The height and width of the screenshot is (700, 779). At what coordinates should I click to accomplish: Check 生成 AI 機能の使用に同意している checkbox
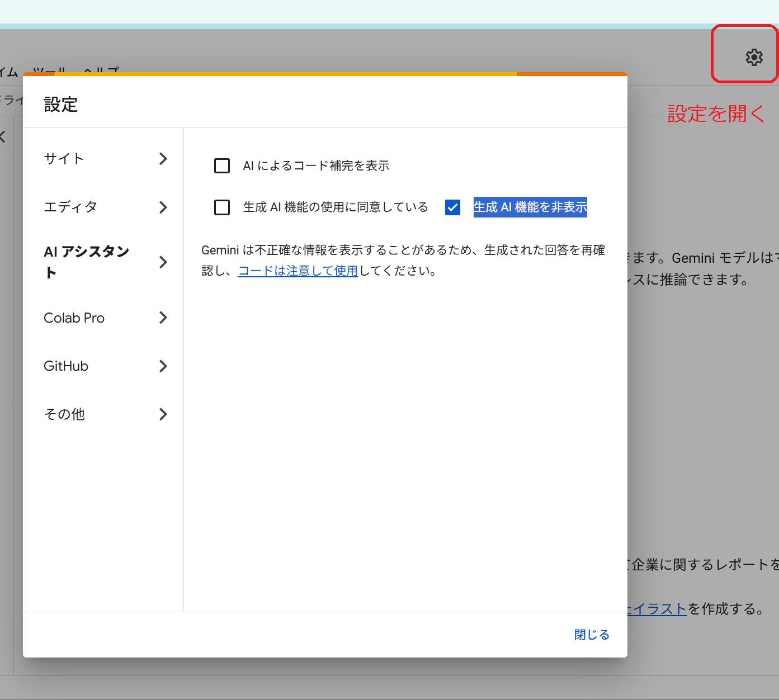[222, 207]
